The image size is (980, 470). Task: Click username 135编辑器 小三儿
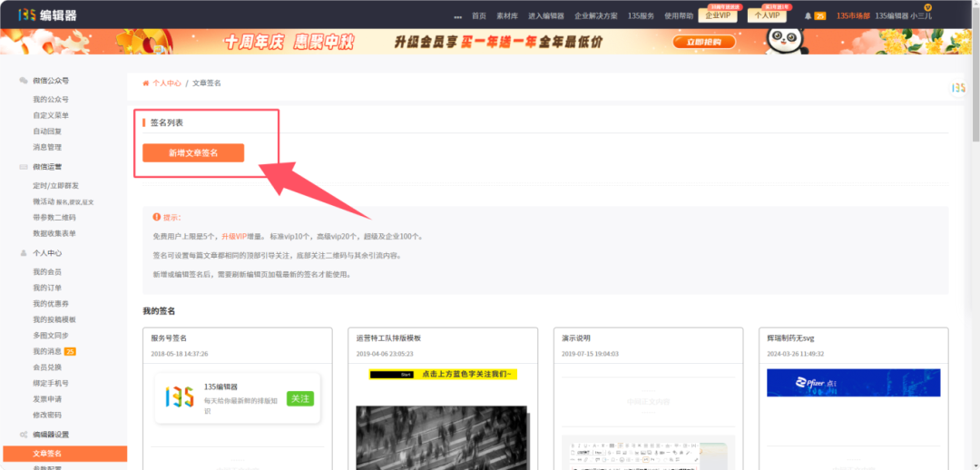click(x=903, y=16)
